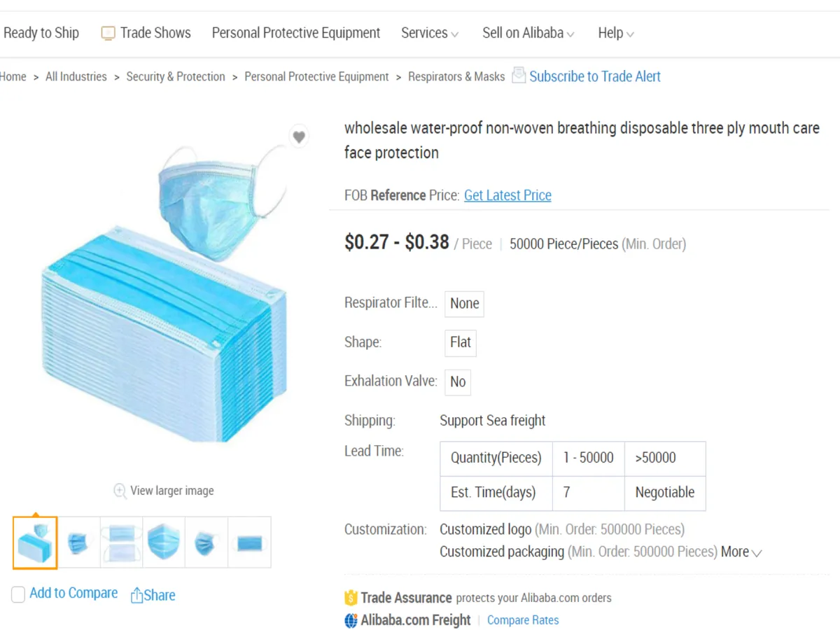This screenshot has width=840, height=630.
Task: Click the Share upload icon
Action: [136, 596]
